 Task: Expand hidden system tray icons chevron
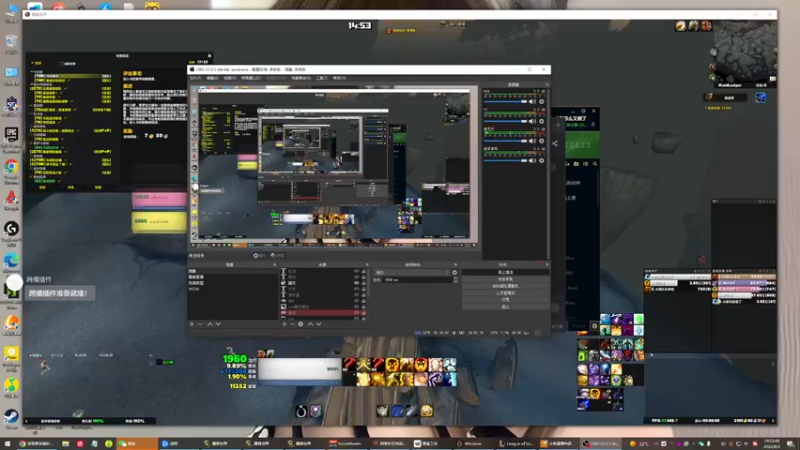[x=657, y=443]
